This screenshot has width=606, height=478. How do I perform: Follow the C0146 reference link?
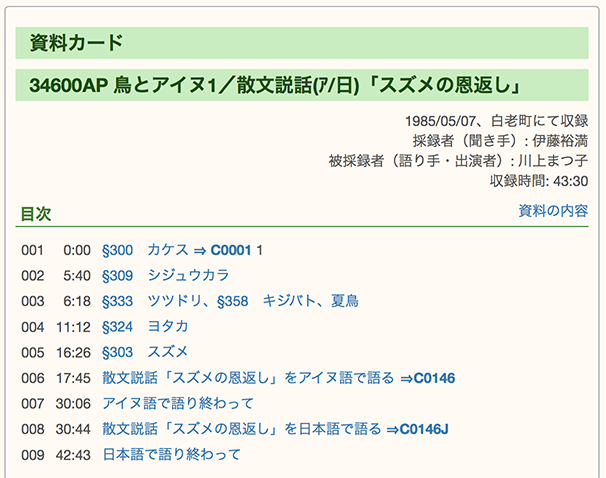(x=433, y=378)
